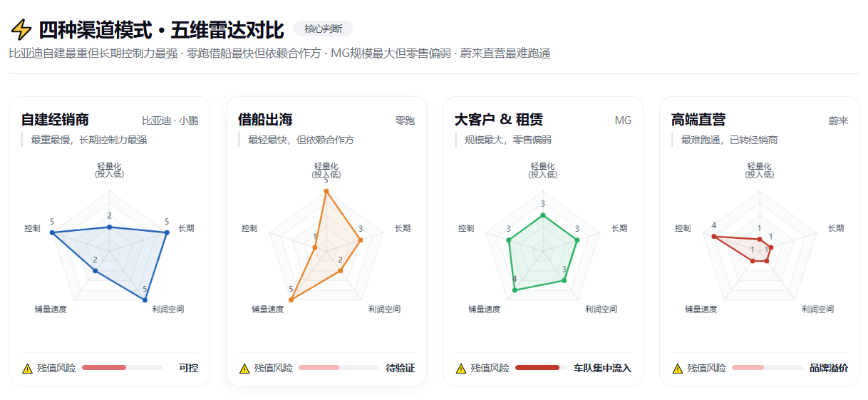Click the MG brand label

[x=623, y=120]
